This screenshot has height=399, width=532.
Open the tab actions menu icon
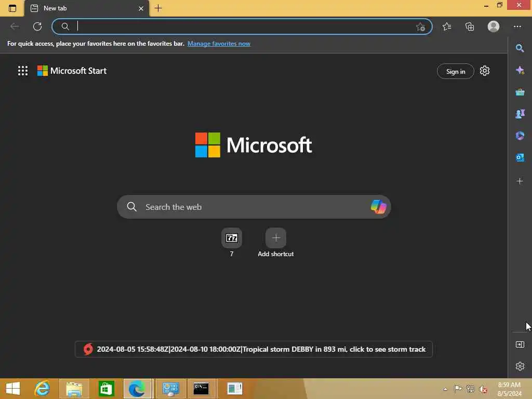click(x=12, y=8)
